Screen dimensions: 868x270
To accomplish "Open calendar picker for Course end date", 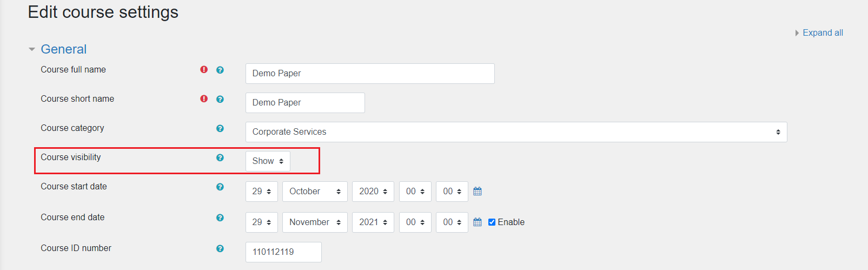I will tap(478, 222).
